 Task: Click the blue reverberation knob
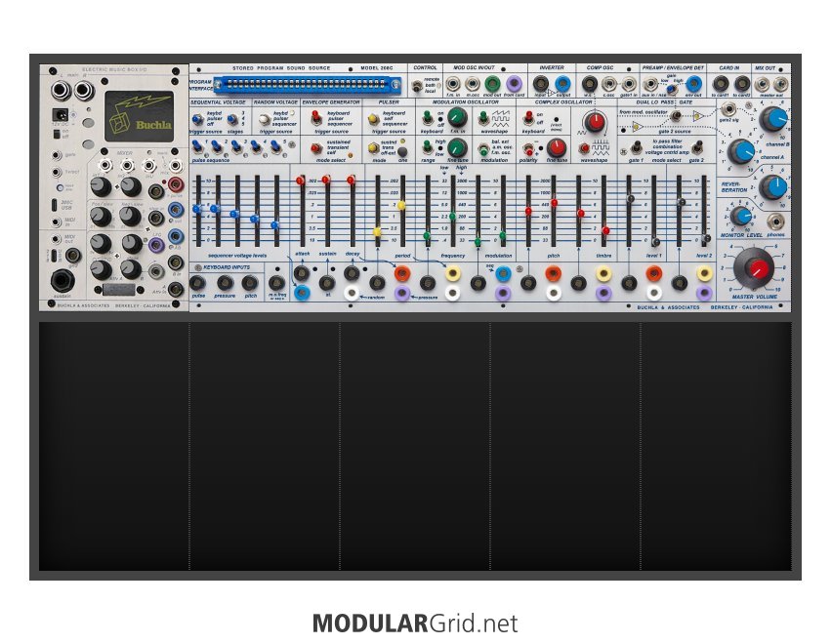772,187
